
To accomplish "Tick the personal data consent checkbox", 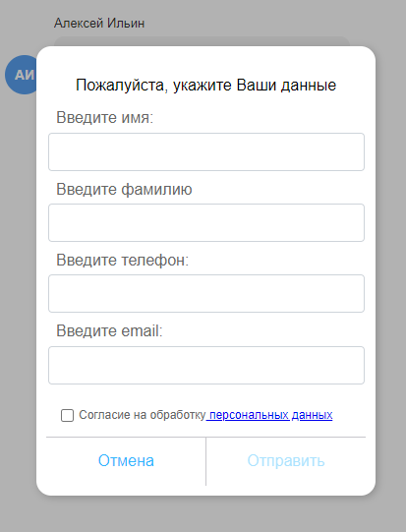I will (x=67, y=415).
